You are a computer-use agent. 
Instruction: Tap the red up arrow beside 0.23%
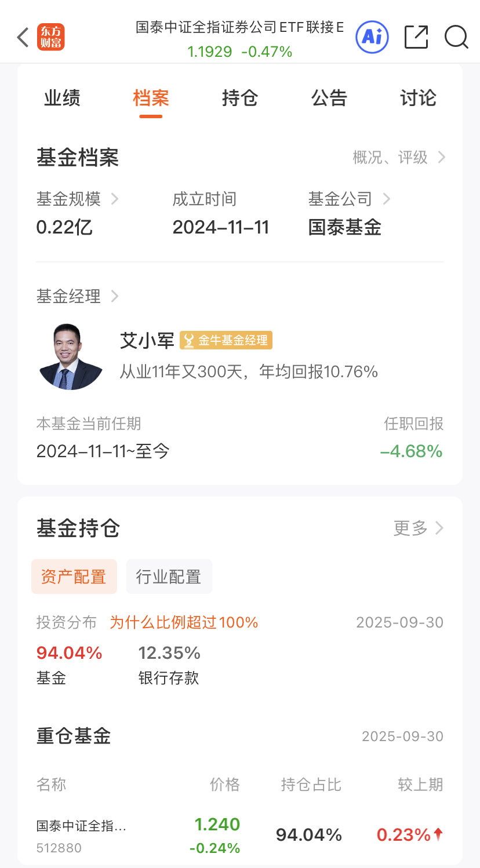click(x=438, y=834)
